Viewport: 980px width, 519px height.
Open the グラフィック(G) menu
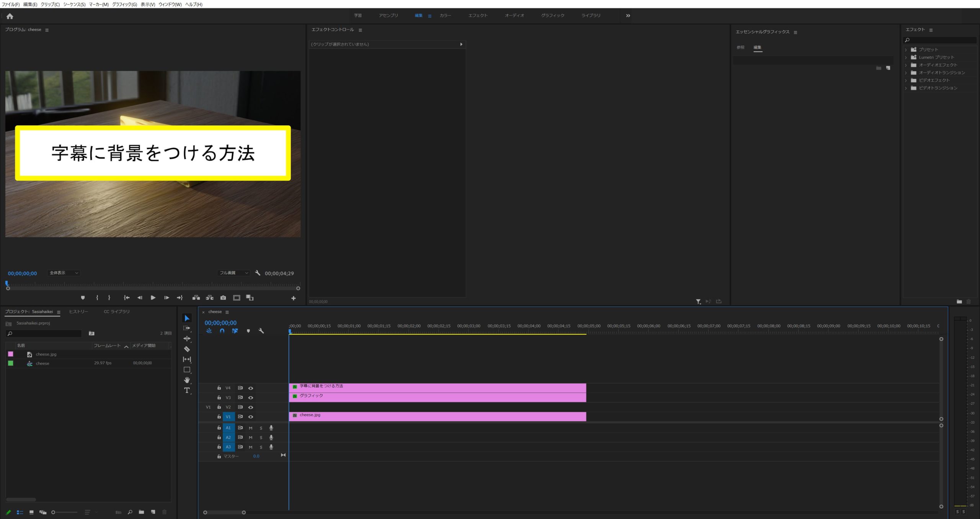pyautogui.click(x=124, y=4)
